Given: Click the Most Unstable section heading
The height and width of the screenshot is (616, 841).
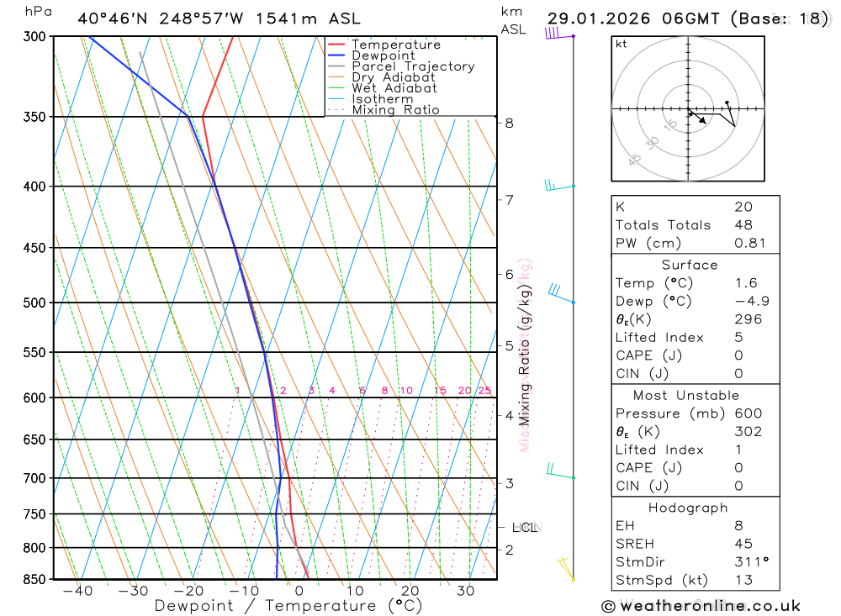Looking at the screenshot, I should (x=686, y=396).
